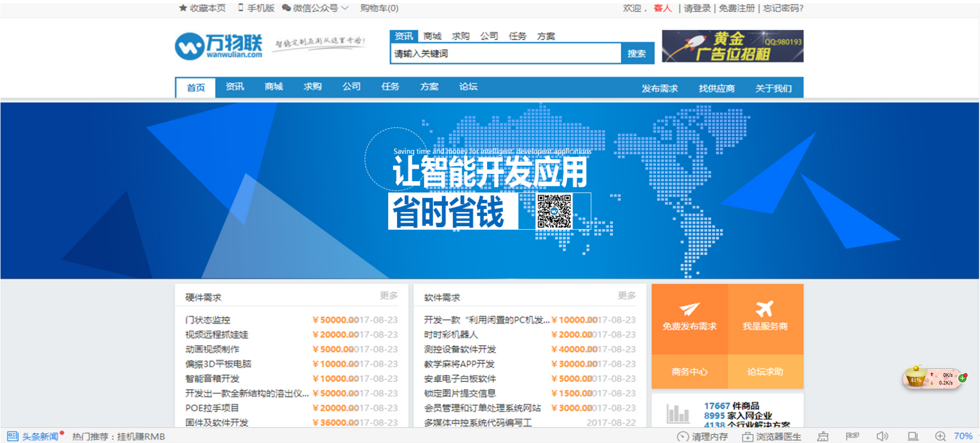Viewport: 980px width, 443px height.
Task: Click the 忘记密码? link
Action: 783,8
